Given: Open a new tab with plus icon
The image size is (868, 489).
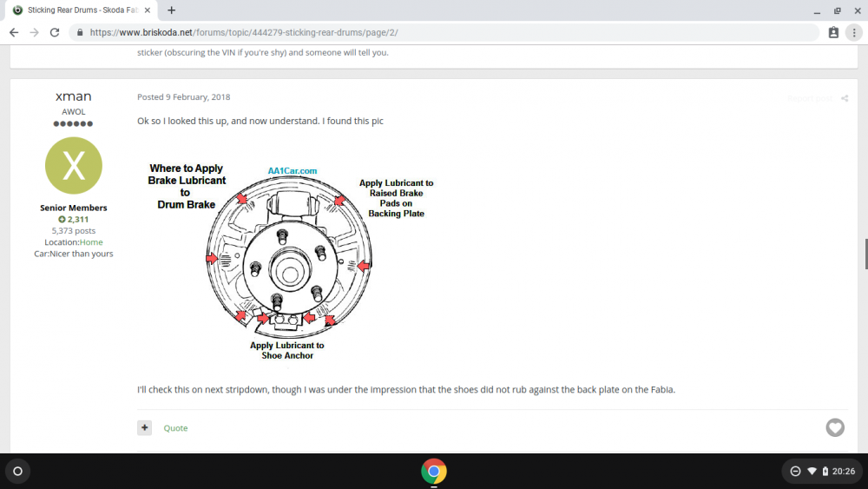Looking at the screenshot, I should [x=172, y=10].
